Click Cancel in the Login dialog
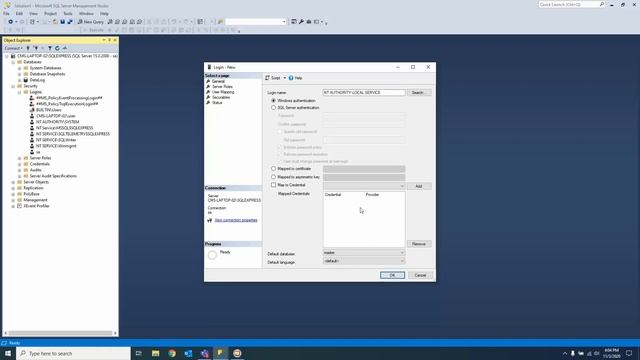 point(420,275)
